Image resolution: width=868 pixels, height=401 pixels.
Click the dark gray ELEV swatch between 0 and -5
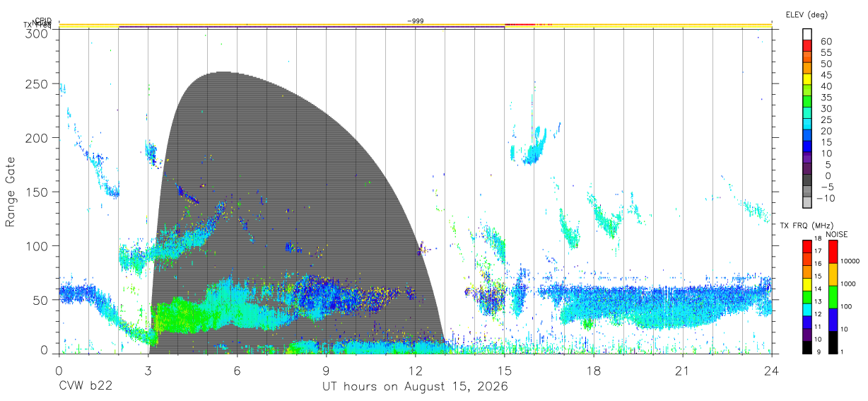tap(807, 181)
